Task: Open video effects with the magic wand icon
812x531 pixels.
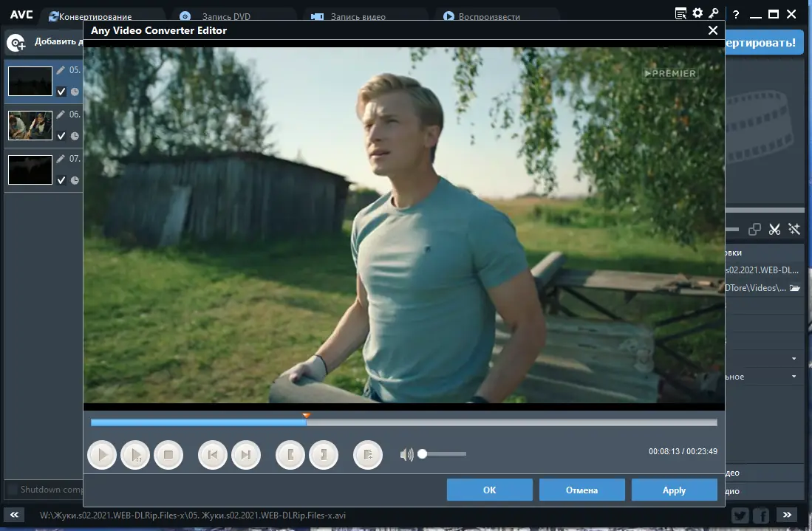Action: click(794, 229)
